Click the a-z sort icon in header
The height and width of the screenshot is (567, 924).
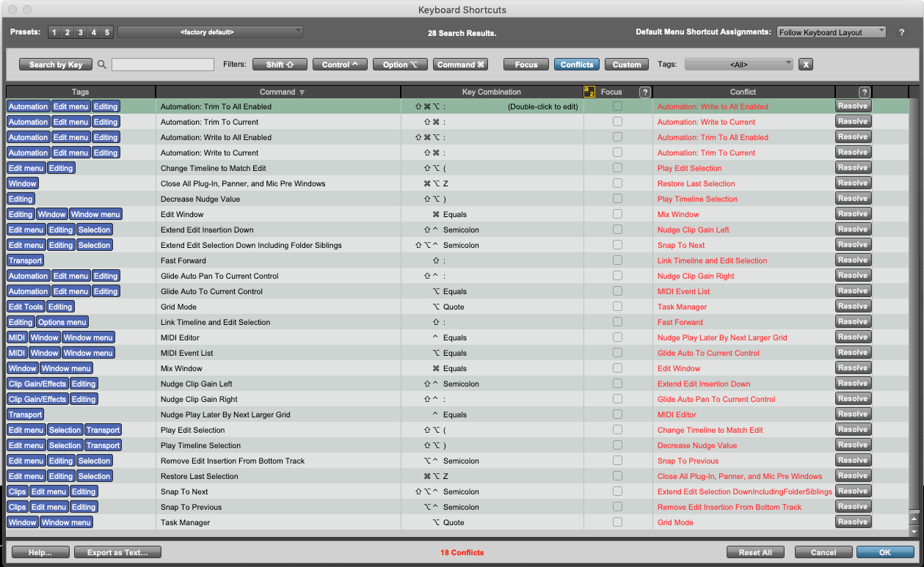(x=589, y=92)
